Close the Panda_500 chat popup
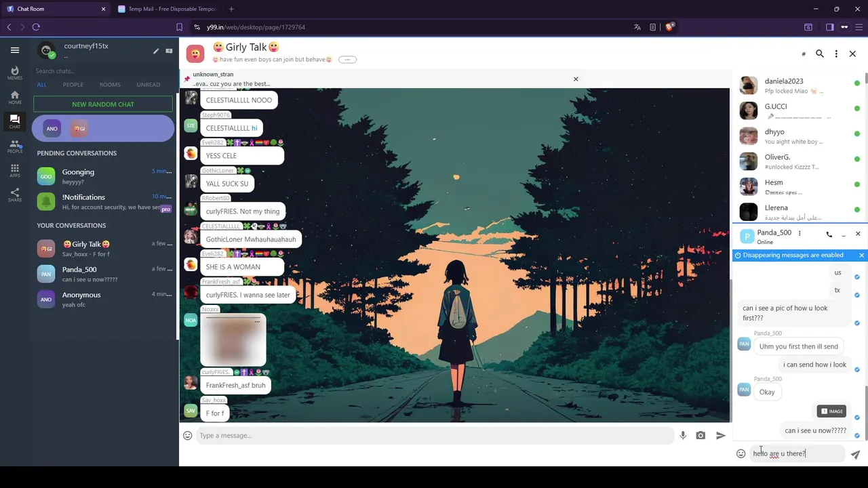 coord(858,234)
